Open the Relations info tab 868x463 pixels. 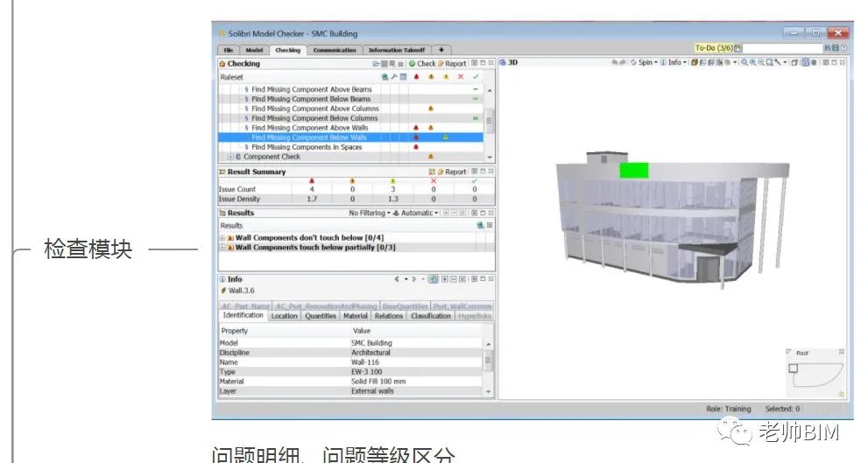pos(389,316)
